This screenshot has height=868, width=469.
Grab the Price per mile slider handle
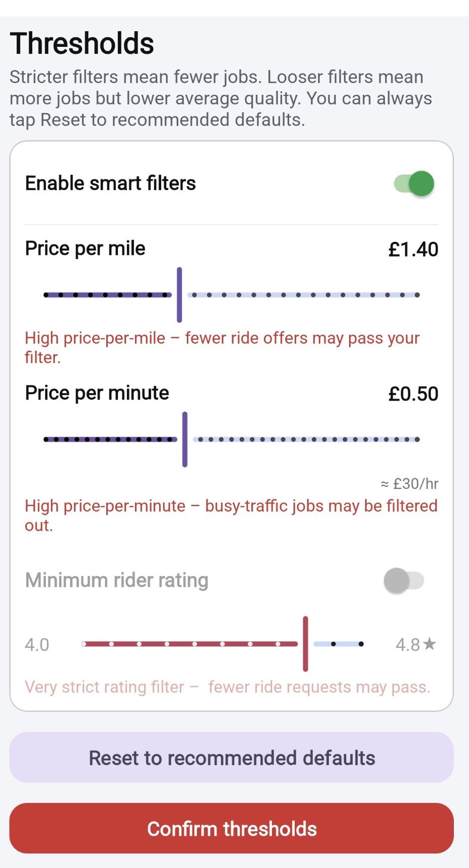[x=179, y=295]
